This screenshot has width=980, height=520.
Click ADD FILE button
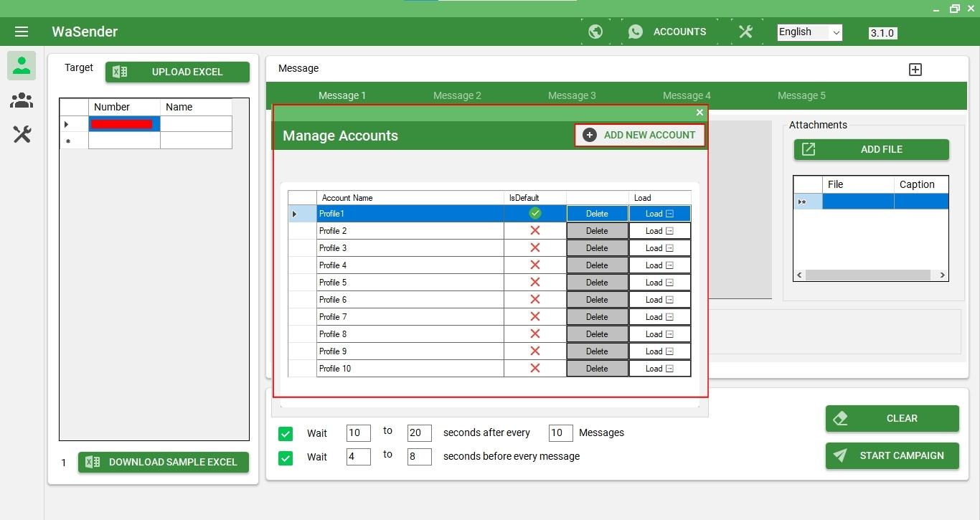point(871,149)
